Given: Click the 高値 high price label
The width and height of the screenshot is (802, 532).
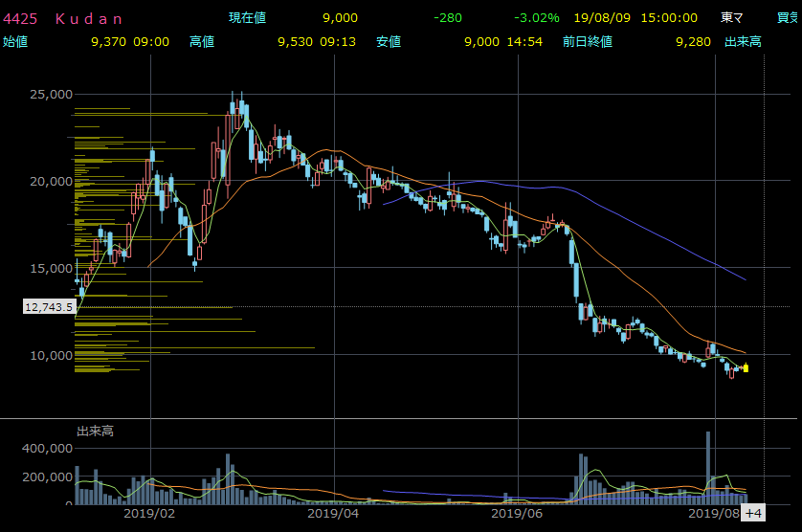Looking at the screenshot, I should pos(202,41).
